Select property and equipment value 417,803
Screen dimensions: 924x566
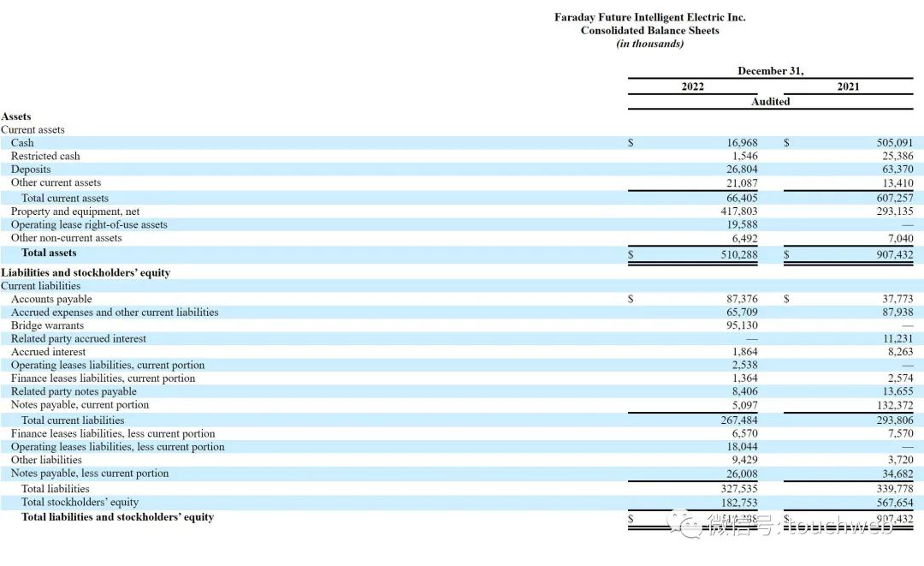click(x=739, y=211)
